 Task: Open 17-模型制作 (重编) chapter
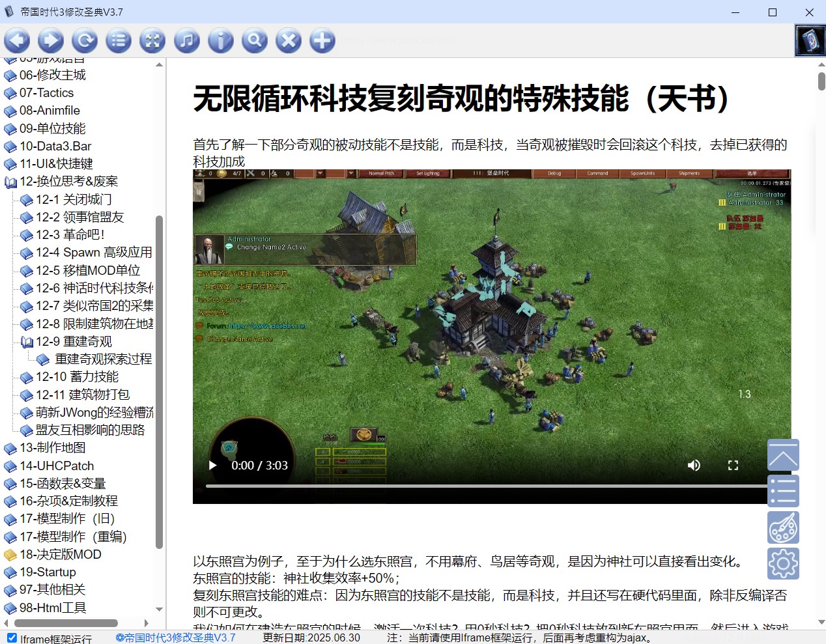(73, 537)
